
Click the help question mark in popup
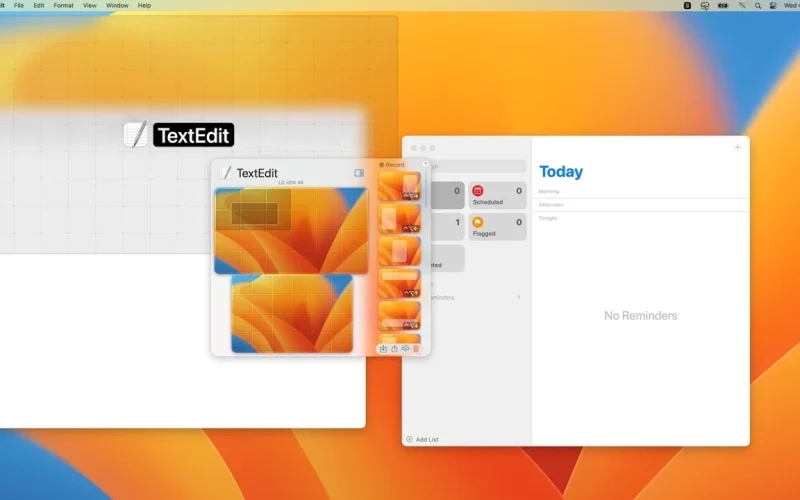point(425,164)
